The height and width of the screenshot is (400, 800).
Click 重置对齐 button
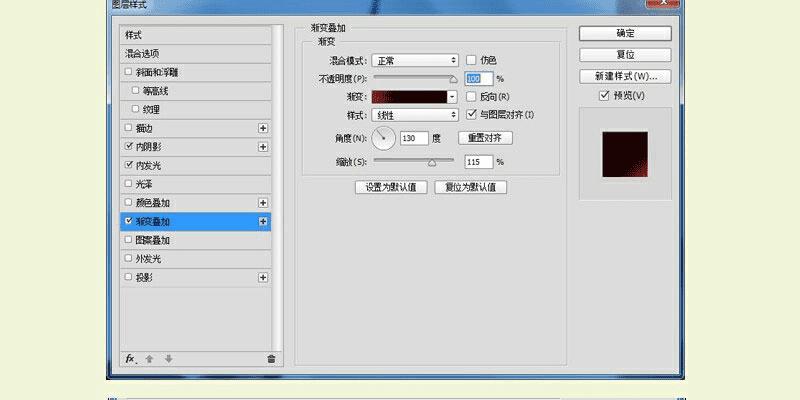485,138
